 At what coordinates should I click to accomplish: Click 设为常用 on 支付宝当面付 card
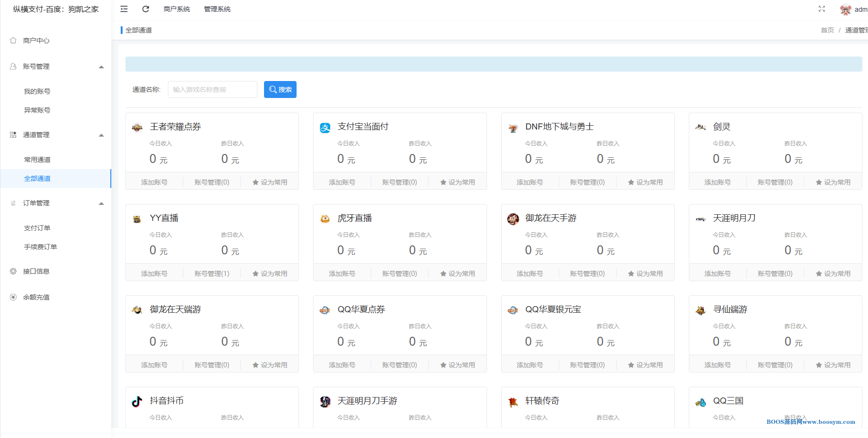(458, 182)
